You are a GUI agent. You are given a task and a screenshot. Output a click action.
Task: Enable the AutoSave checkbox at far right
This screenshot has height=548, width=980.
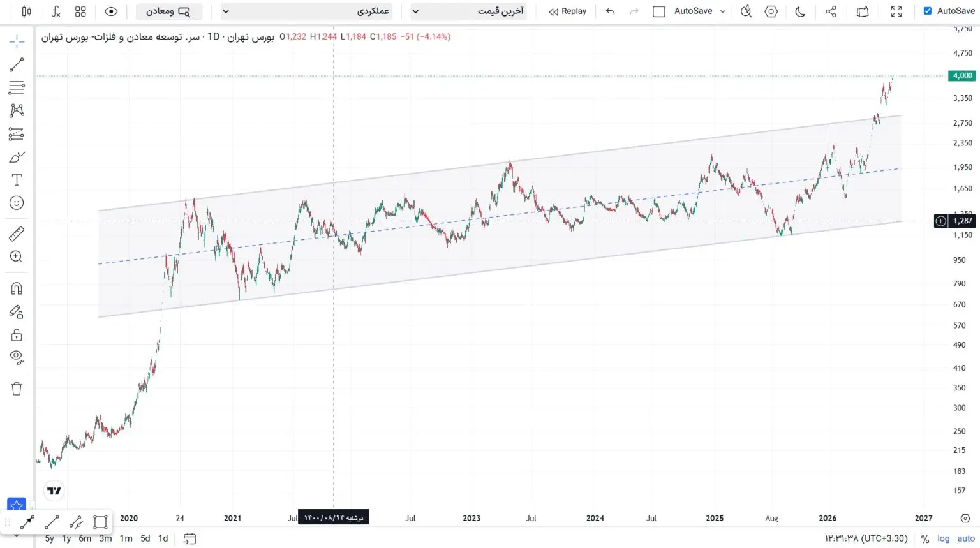pyautogui.click(x=928, y=11)
